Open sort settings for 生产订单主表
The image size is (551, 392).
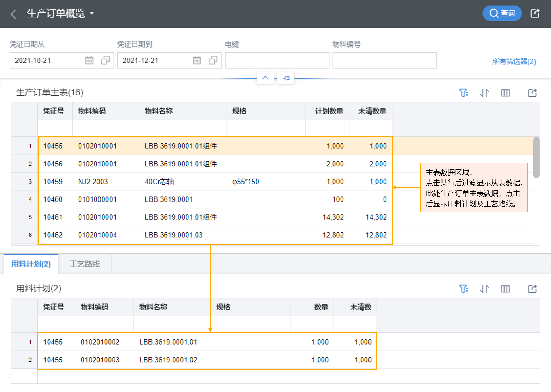coord(485,93)
